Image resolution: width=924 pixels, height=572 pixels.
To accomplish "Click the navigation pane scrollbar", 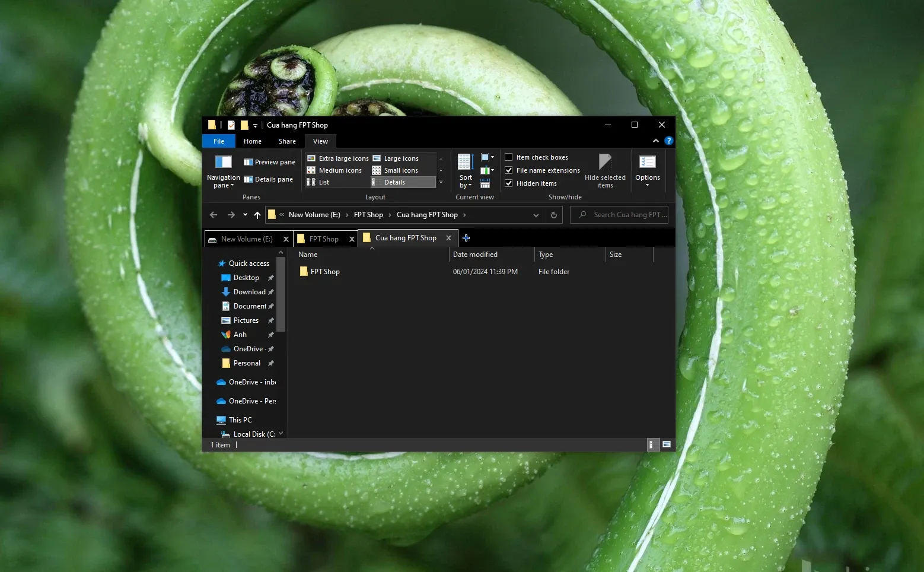I will (281, 294).
